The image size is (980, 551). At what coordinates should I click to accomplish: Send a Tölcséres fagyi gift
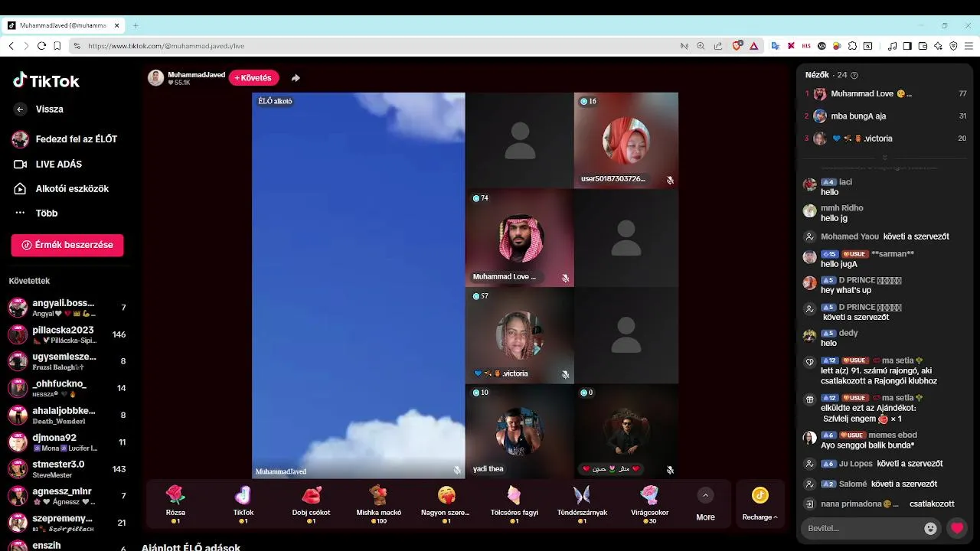pyautogui.click(x=514, y=504)
